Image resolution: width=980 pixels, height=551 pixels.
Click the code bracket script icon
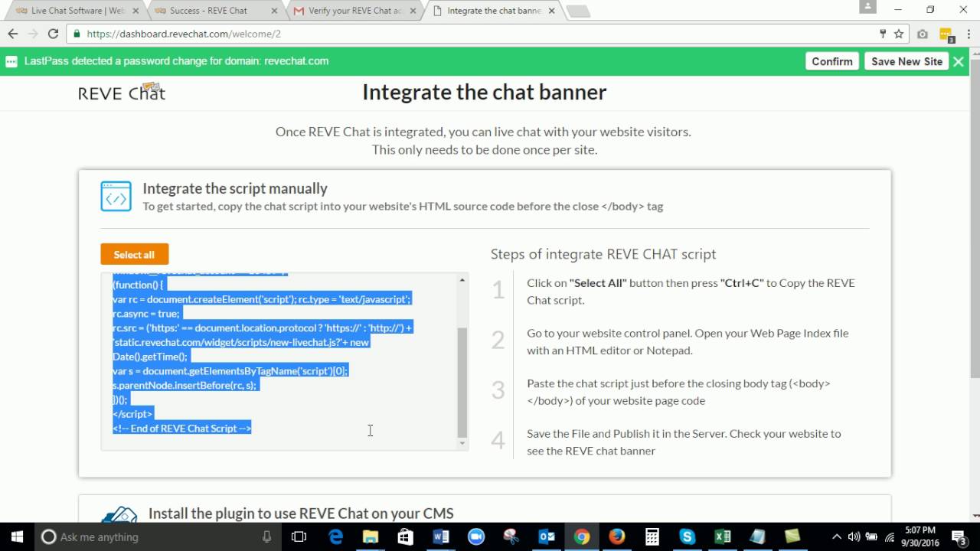(116, 197)
